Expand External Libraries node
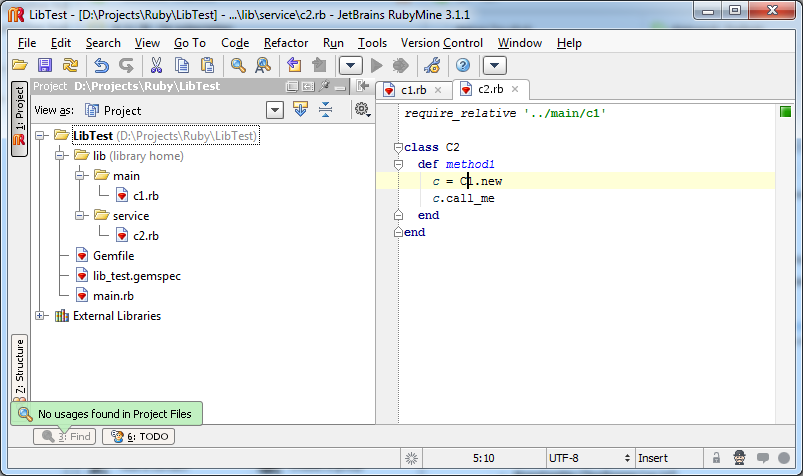This screenshot has height=476, width=803. tap(39, 316)
